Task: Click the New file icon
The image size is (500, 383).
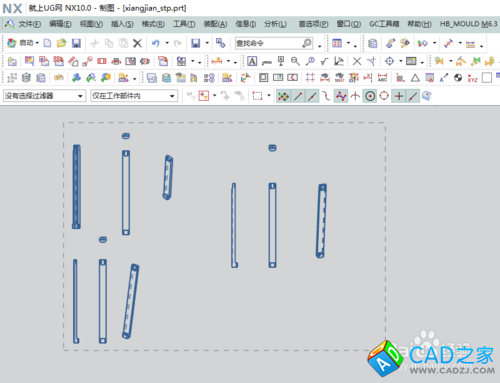Action: 47,43
